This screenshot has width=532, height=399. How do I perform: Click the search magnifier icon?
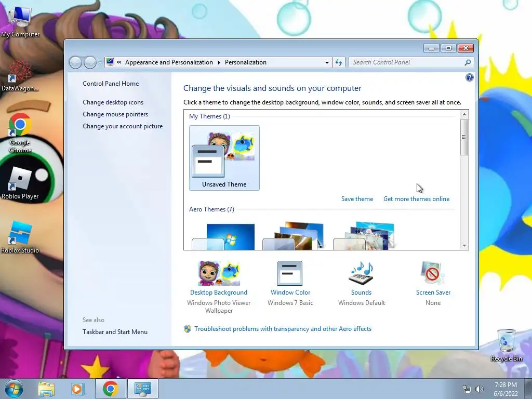[468, 62]
